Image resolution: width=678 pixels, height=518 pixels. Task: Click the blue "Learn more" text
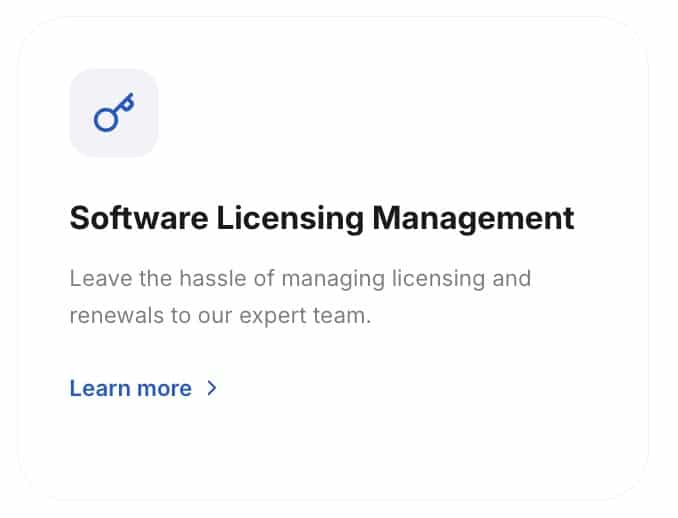pyautogui.click(x=130, y=388)
